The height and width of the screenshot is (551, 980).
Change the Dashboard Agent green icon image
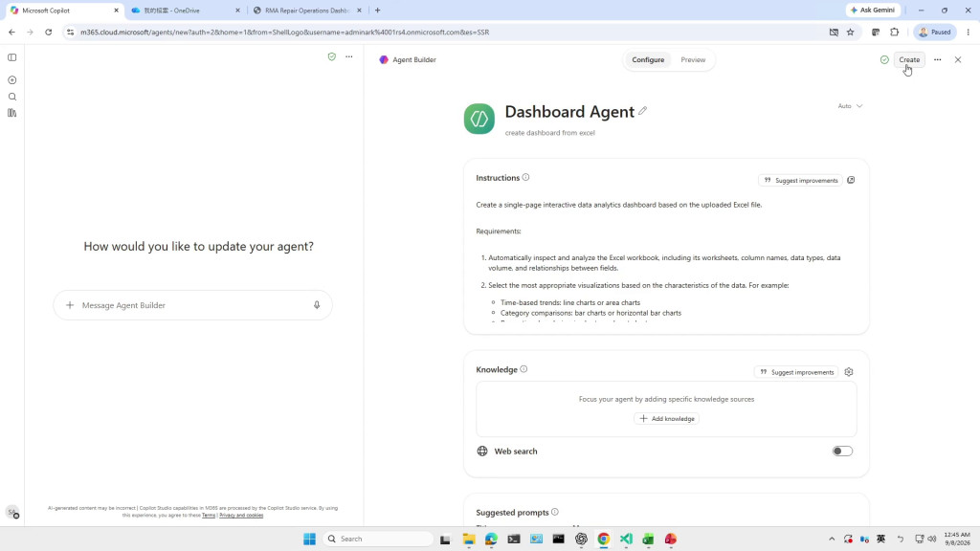(479, 119)
